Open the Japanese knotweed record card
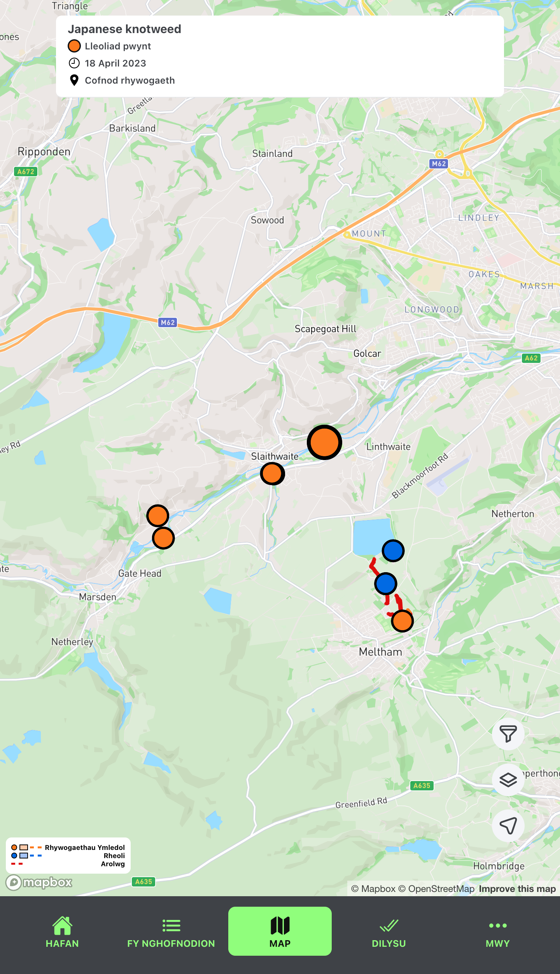The width and height of the screenshot is (560, 974). [280, 56]
